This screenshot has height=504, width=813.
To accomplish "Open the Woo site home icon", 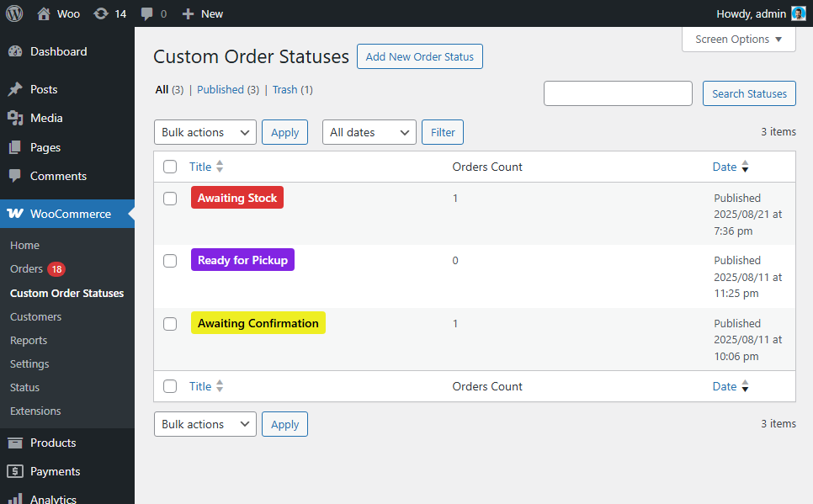I will pyautogui.click(x=44, y=13).
